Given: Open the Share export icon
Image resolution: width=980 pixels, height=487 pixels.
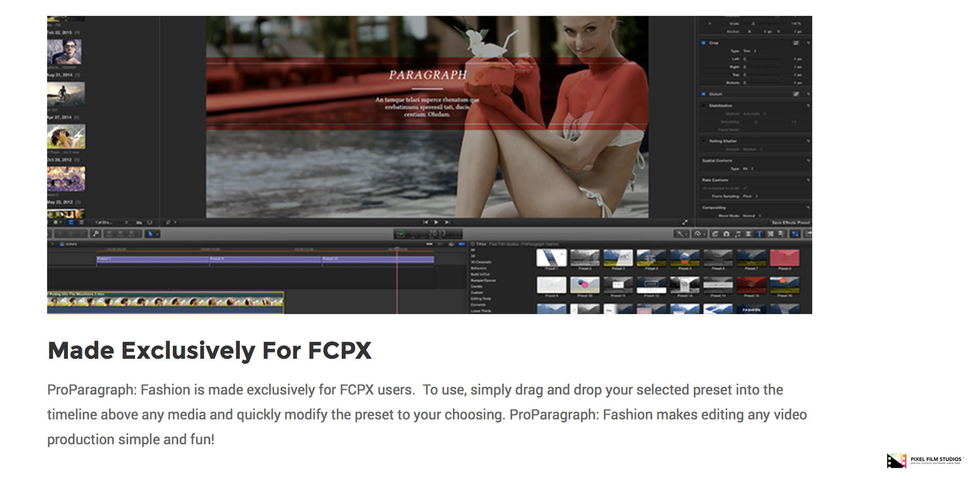Looking at the screenshot, I should (808, 234).
